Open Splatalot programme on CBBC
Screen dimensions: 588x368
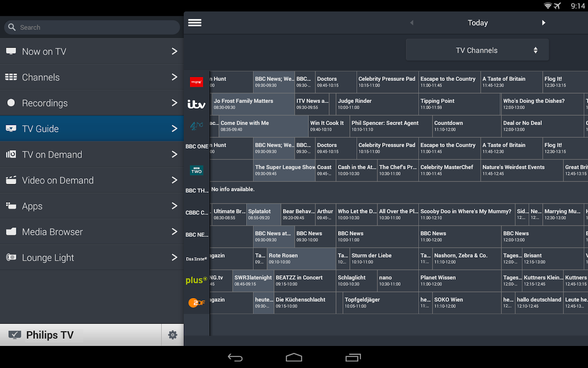tap(264, 214)
